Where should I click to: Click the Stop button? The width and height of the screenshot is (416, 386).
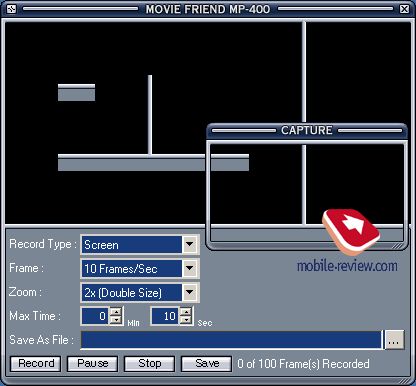[x=149, y=363]
